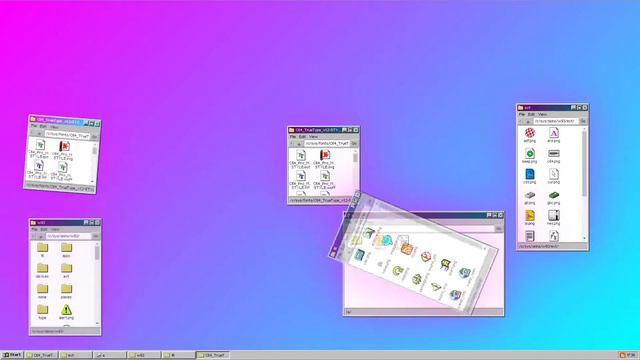
Task: Open the type folder in w93 window
Action: (x=42, y=309)
